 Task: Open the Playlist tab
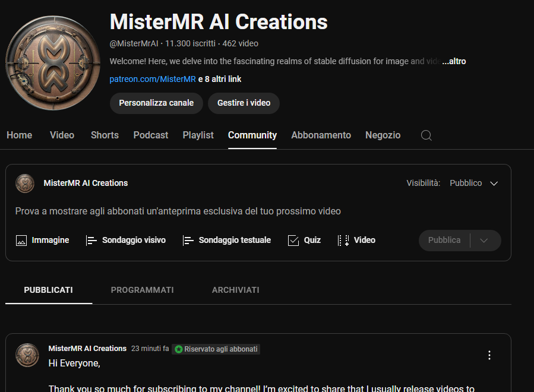[x=198, y=135]
